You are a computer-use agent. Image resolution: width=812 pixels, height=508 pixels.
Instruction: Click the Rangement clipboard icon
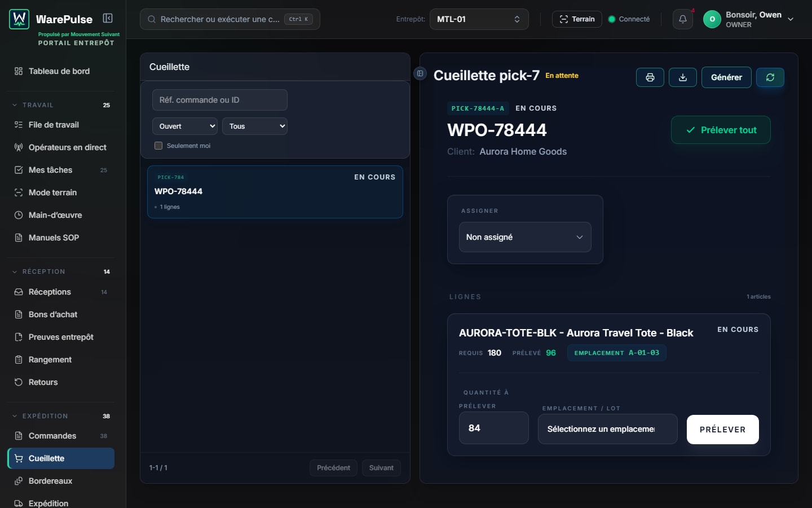[x=19, y=360]
